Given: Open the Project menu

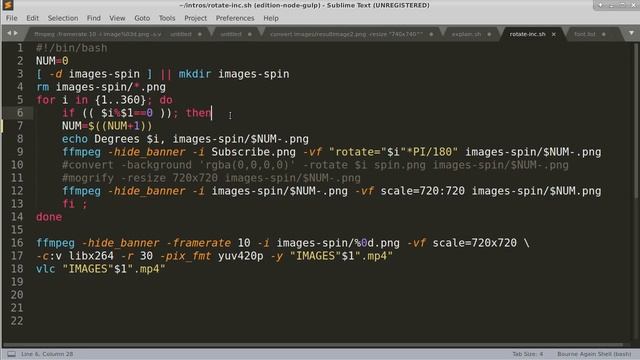Looking at the screenshot, I should [x=196, y=18].
